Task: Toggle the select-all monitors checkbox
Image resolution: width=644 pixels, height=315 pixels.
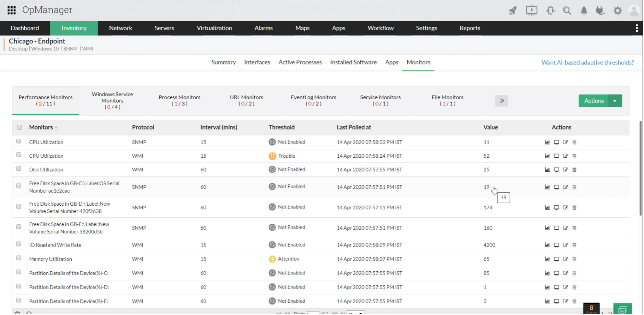Action: click(19, 127)
